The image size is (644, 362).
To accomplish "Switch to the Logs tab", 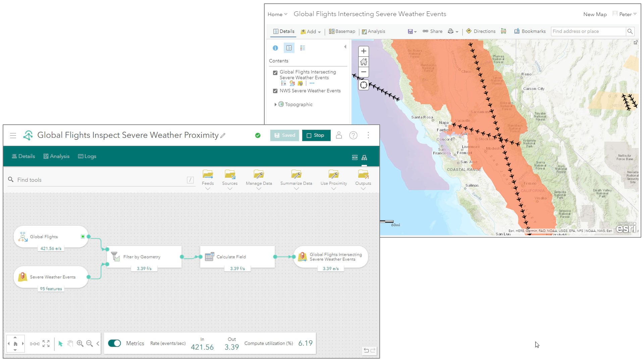I will coord(87,156).
